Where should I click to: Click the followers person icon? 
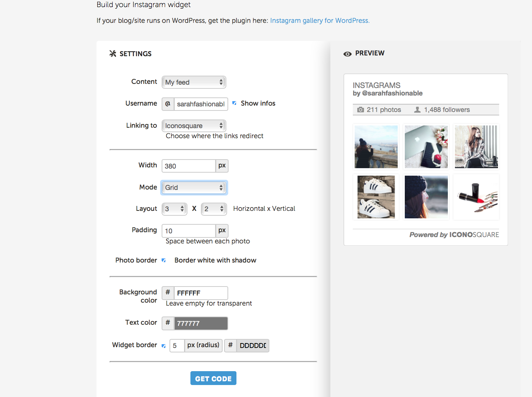click(x=417, y=110)
